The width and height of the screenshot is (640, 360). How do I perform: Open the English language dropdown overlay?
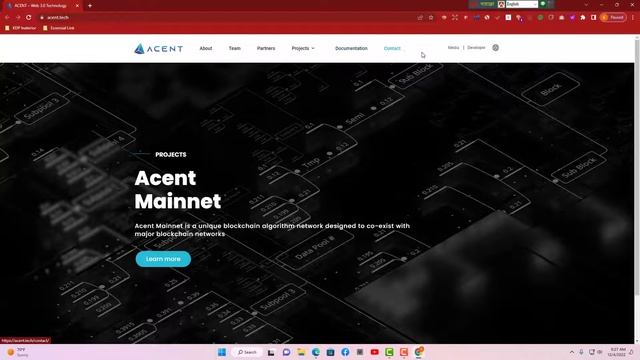click(522, 4)
